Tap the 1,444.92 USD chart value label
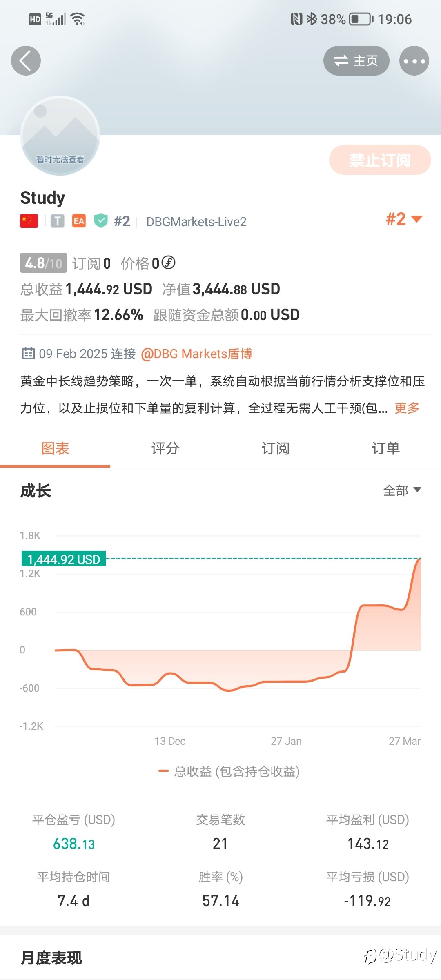Image resolution: width=441 pixels, height=980 pixels. [x=64, y=559]
